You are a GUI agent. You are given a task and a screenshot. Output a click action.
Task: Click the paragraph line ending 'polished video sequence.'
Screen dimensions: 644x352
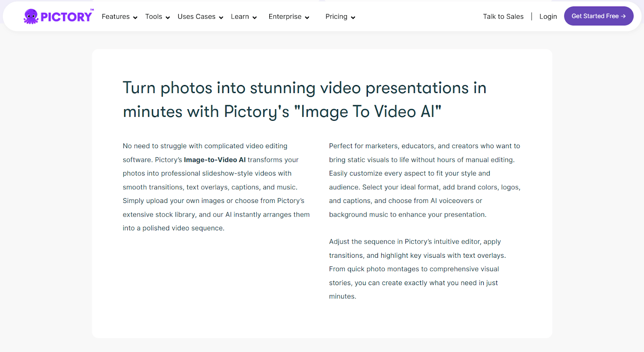(173, 228)
